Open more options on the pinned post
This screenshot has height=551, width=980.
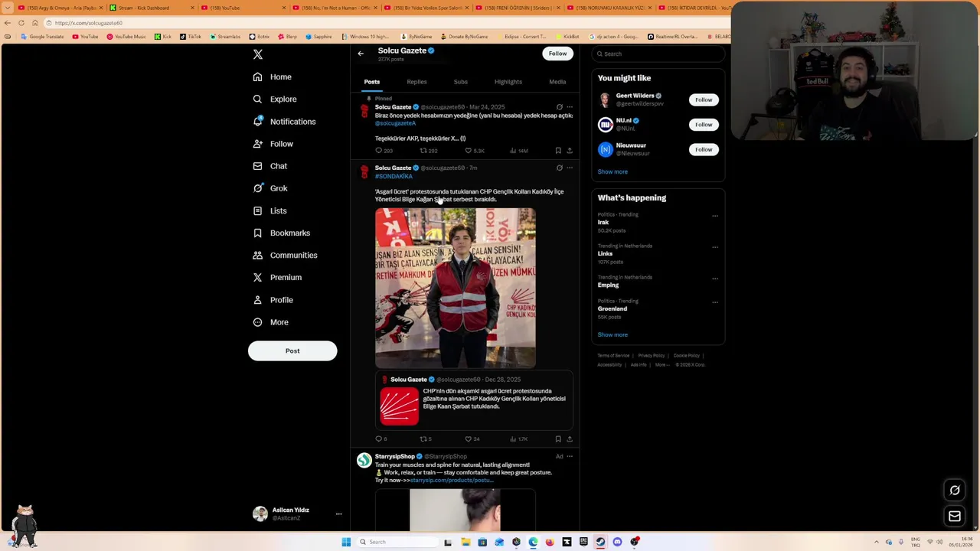569,107
